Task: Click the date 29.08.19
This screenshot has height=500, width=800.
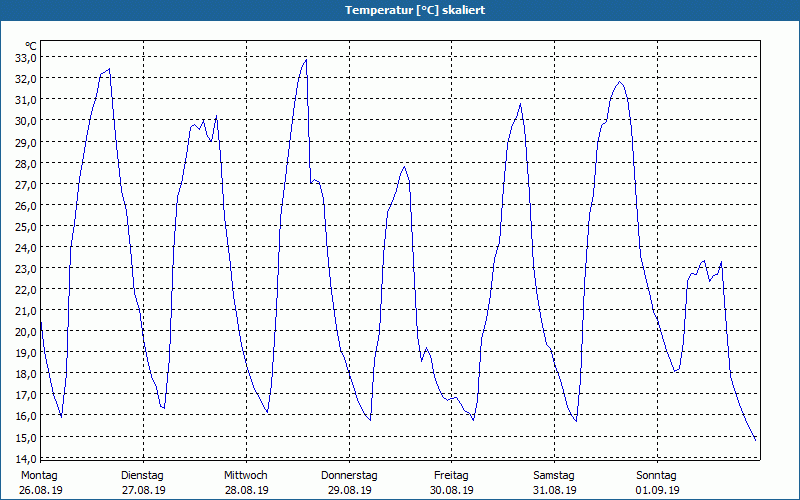Action: pos(349,490)
